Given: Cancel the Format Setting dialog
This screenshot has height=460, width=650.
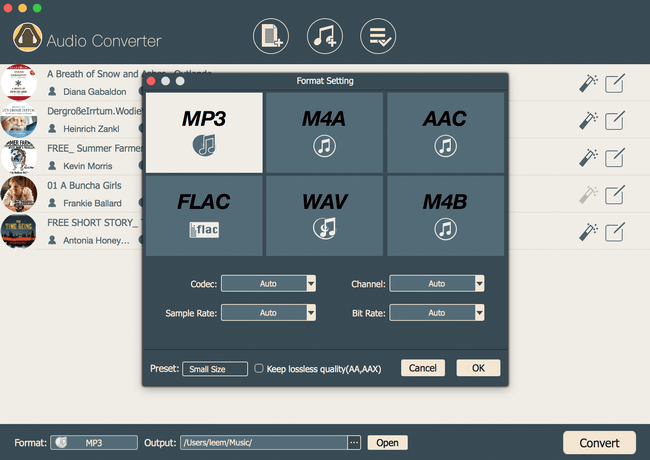Looking at the screenshot, I should pyautogui.click(x=423, y=368).
